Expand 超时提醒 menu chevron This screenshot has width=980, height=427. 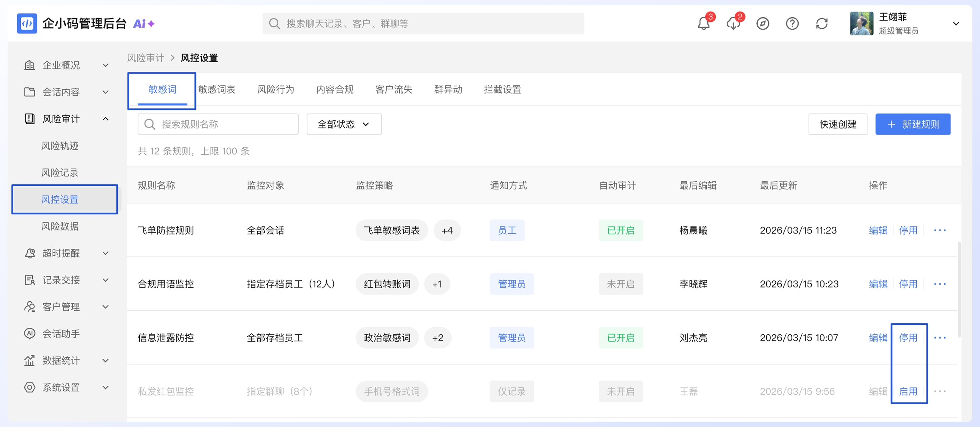[106, 253]
